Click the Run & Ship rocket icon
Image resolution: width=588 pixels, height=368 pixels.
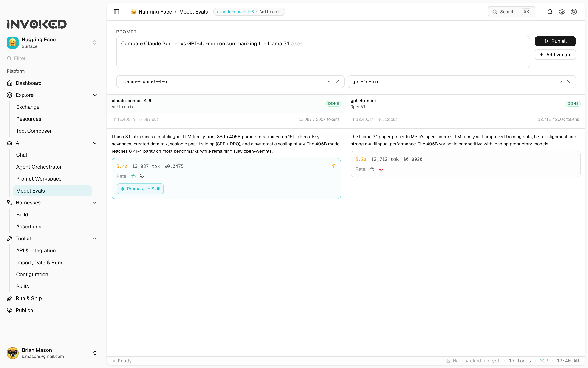(10, 298)
